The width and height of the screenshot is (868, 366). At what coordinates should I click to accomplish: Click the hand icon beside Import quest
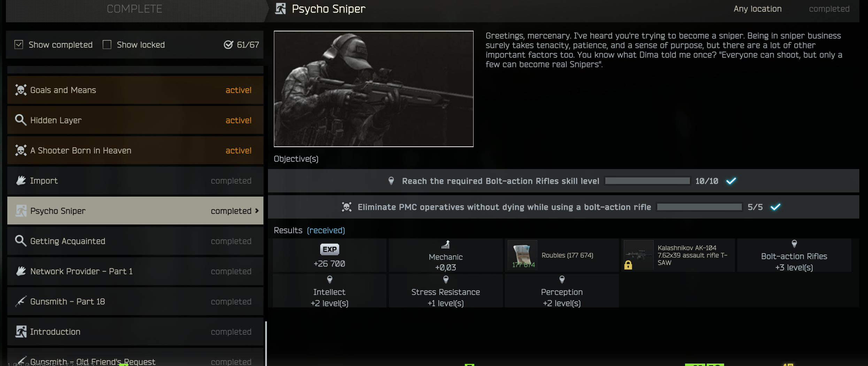click(x=21, y=181)
